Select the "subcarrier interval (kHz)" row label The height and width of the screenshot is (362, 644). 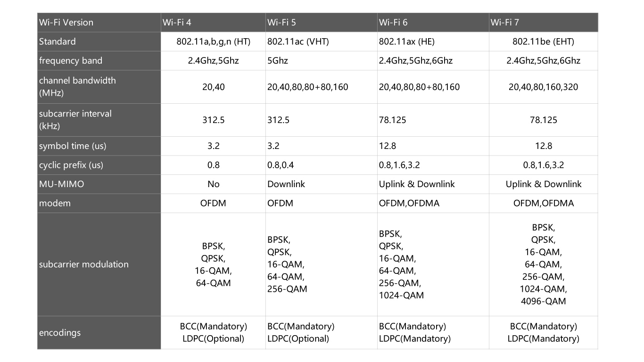(x=75, y=120)
